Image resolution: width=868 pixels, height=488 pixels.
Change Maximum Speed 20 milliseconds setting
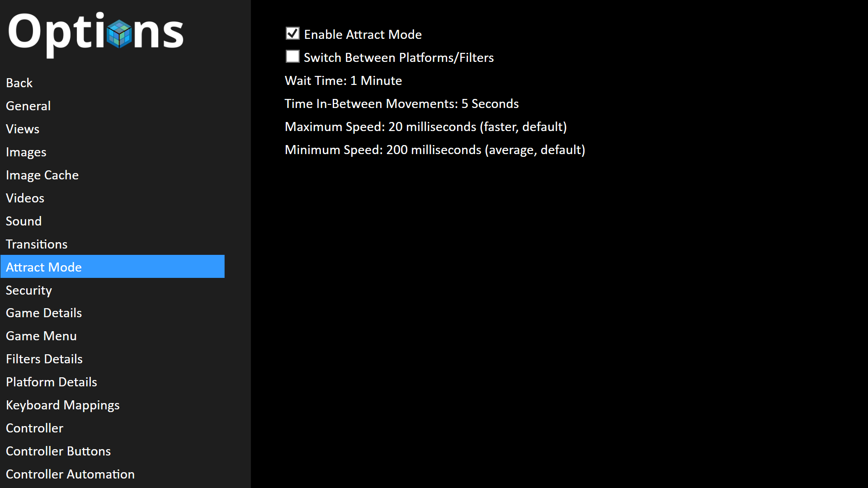(425, 127)
